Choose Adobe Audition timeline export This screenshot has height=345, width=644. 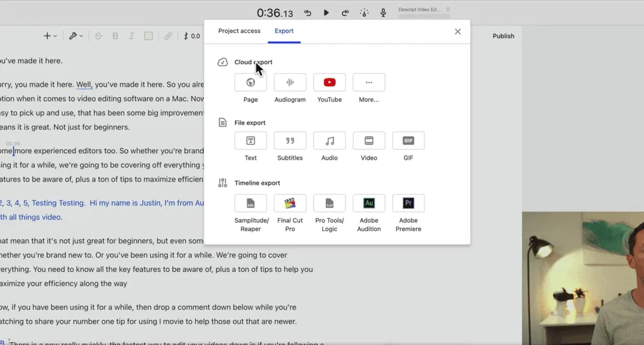coord(369,203)
